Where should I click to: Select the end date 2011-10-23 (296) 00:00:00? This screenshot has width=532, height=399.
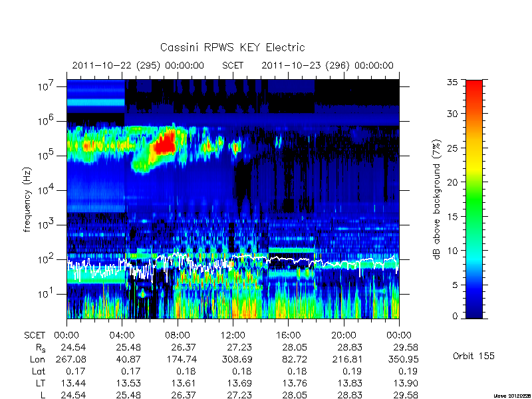coord(327,65)
